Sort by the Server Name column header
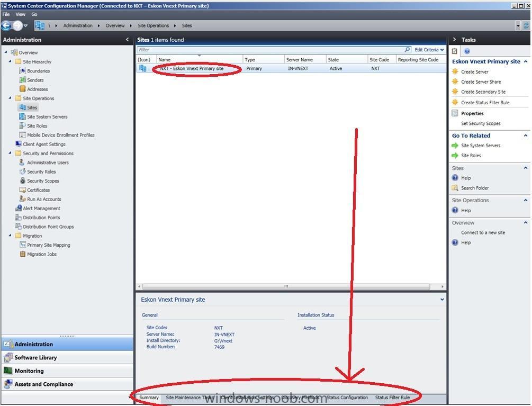 click(305, 59)
